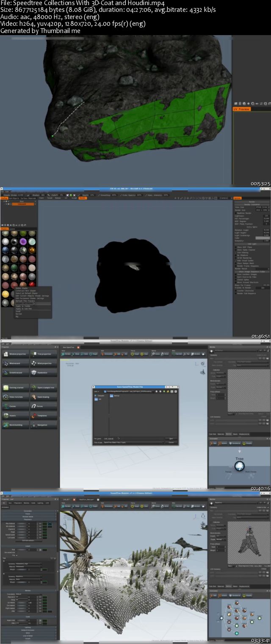The height and width of the screenshot is (644, 271).
Task: Open the Backup folder in Save dialog
Action: click(x=114, y=395)
